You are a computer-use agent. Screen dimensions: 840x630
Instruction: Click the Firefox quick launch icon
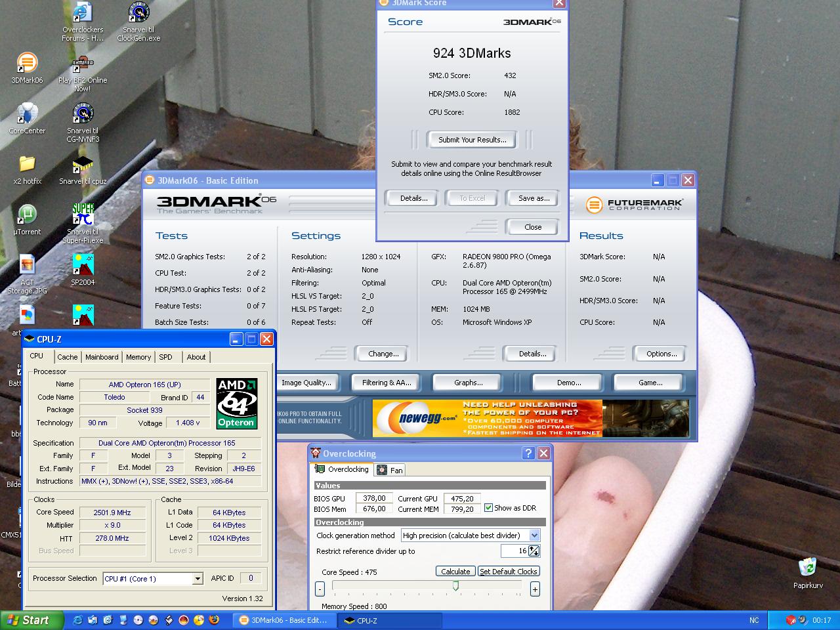(x=214, y=620)
